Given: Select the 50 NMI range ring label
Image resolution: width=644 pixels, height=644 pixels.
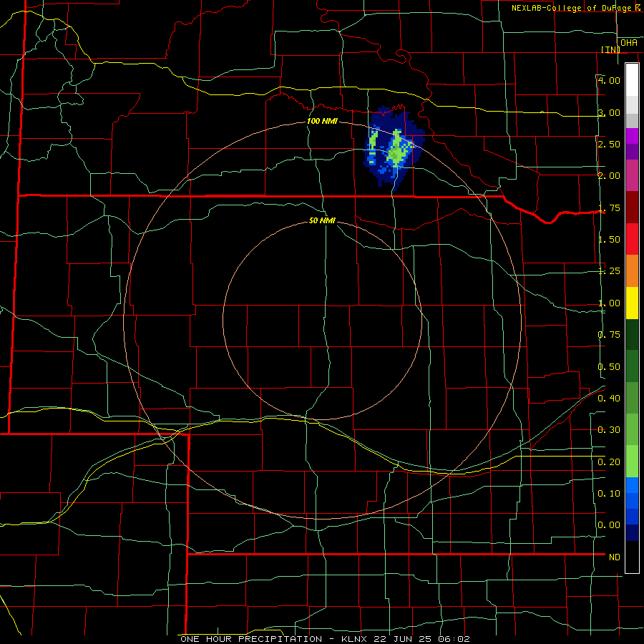Looking at the screenshot, I should tap(322, 220).
